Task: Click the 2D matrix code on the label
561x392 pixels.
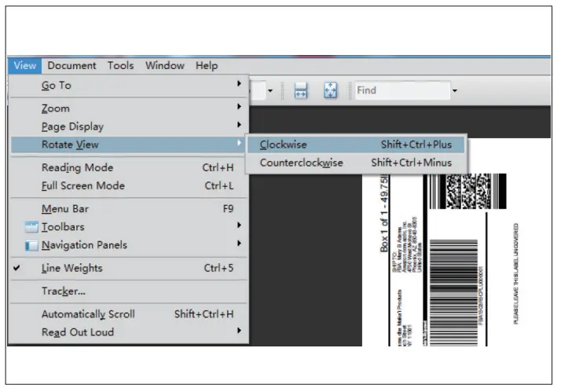Action: [468, 191]
